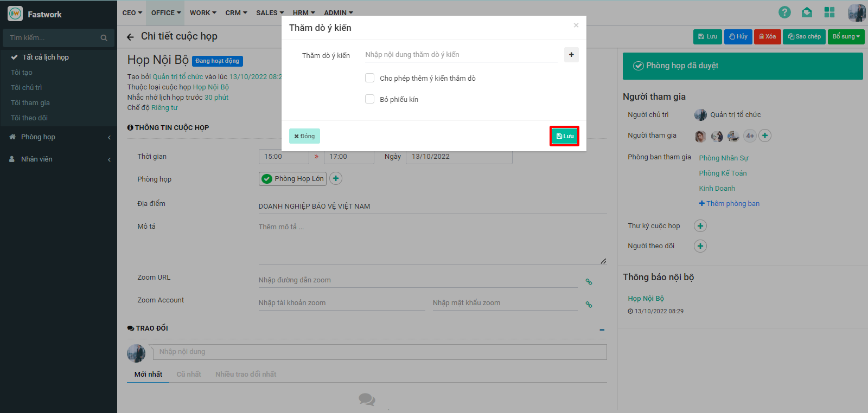Screen dimensions: 868x413
Task: Add a follower with plus icon
Action: [700, 246]
